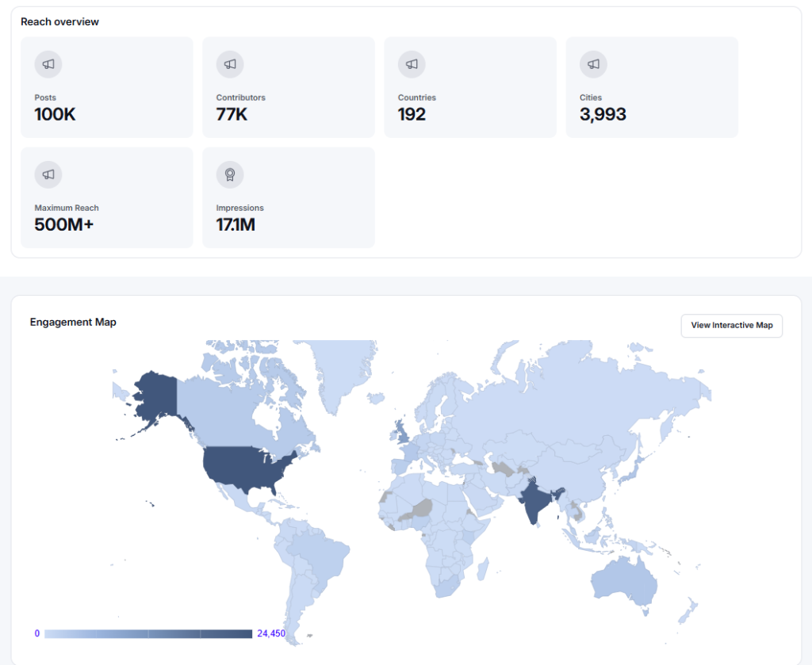The image size is (812, 665).
Task: Select the Countries 192 stat card
Action: pyautogui.click(x=470, y=87)
